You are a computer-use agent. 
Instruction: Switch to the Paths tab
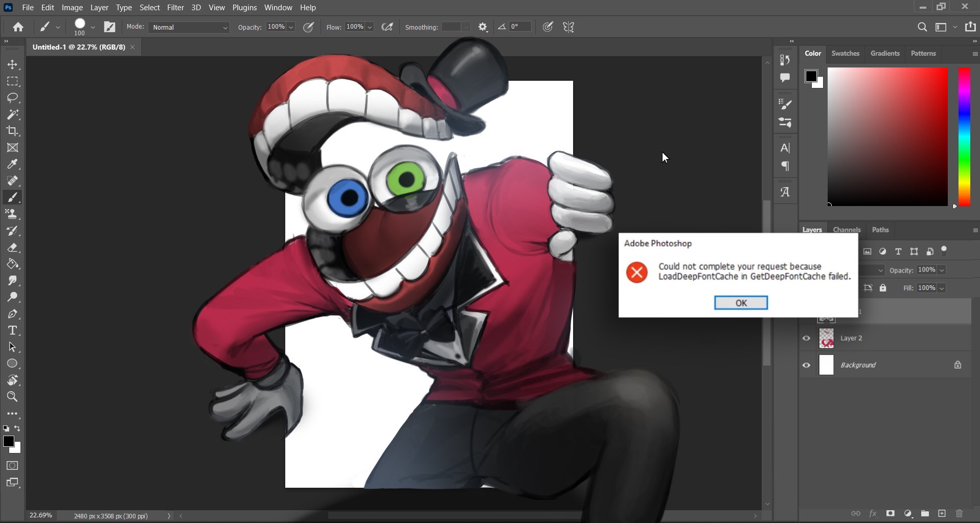(880, 230)
